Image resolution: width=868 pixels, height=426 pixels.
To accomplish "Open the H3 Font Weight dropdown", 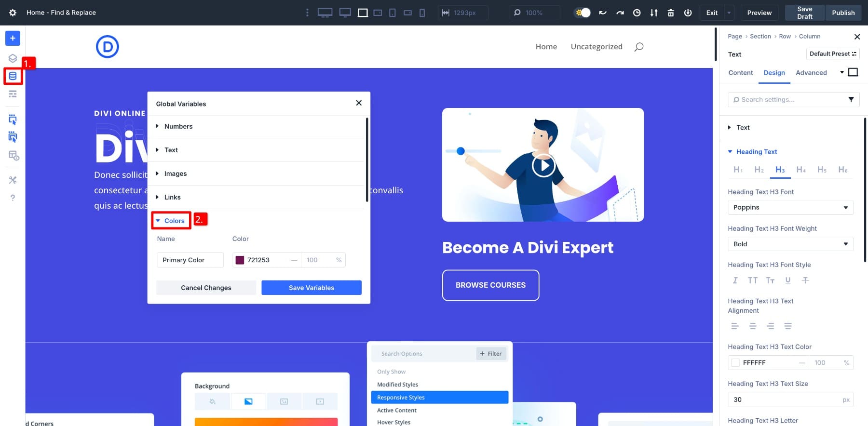I will [790, 244].
